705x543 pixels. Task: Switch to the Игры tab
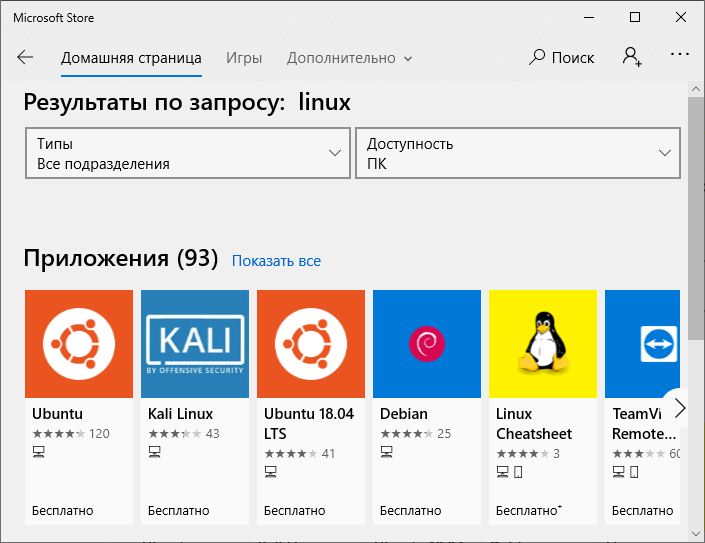244,58
